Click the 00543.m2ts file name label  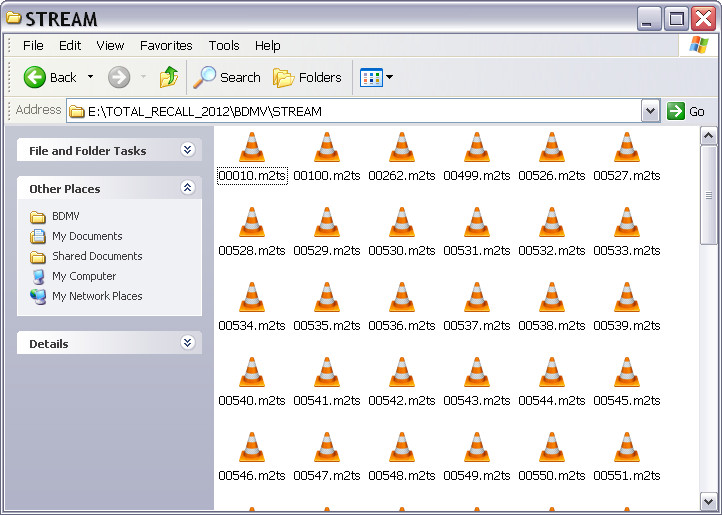(477, 401)
